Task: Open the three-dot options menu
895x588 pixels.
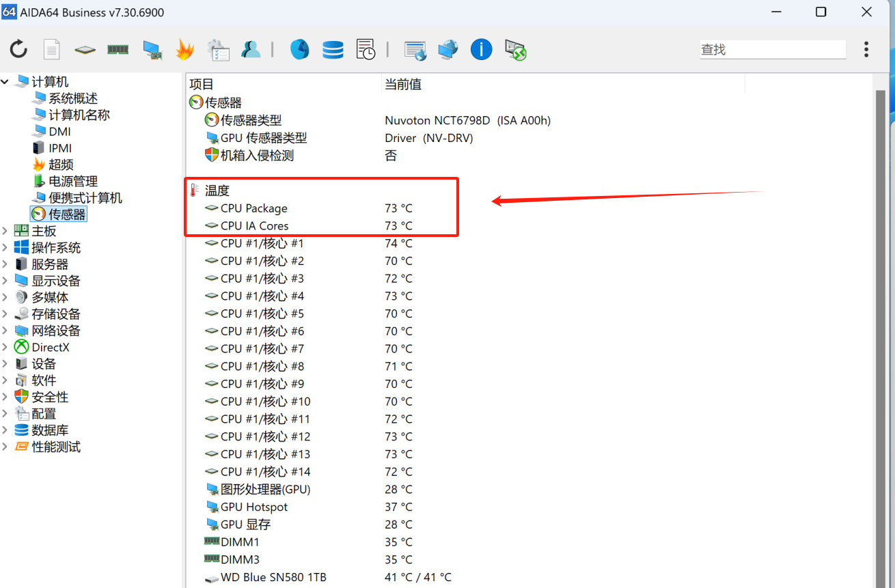Action: click(x=866, y=49)
